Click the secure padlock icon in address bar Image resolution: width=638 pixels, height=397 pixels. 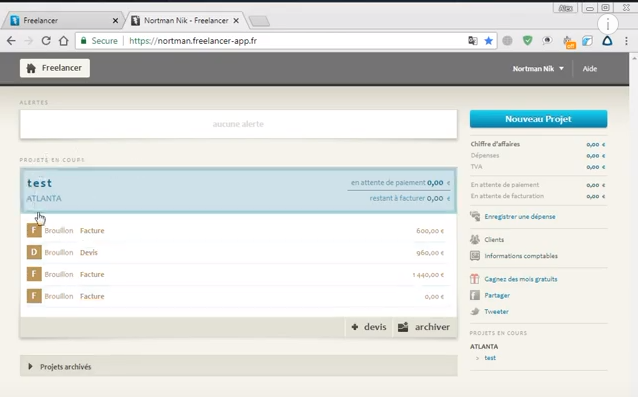84,41
